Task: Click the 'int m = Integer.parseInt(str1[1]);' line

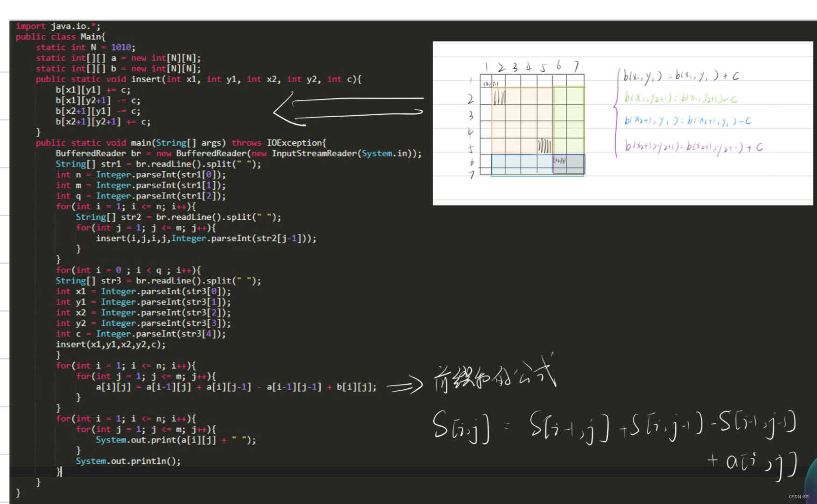Action: click(x=141, y=185)
